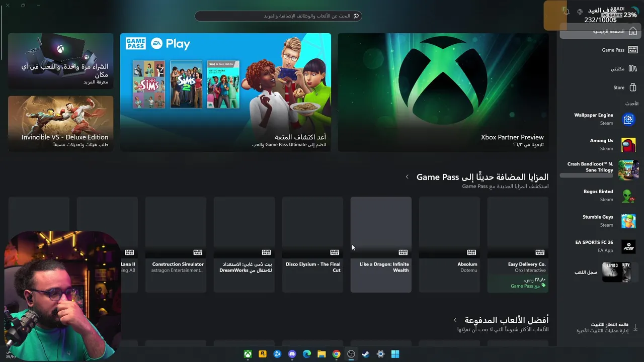Open the Battle.net taskbar icon
Screen dimensions: 644x362
tap(277, 354)
